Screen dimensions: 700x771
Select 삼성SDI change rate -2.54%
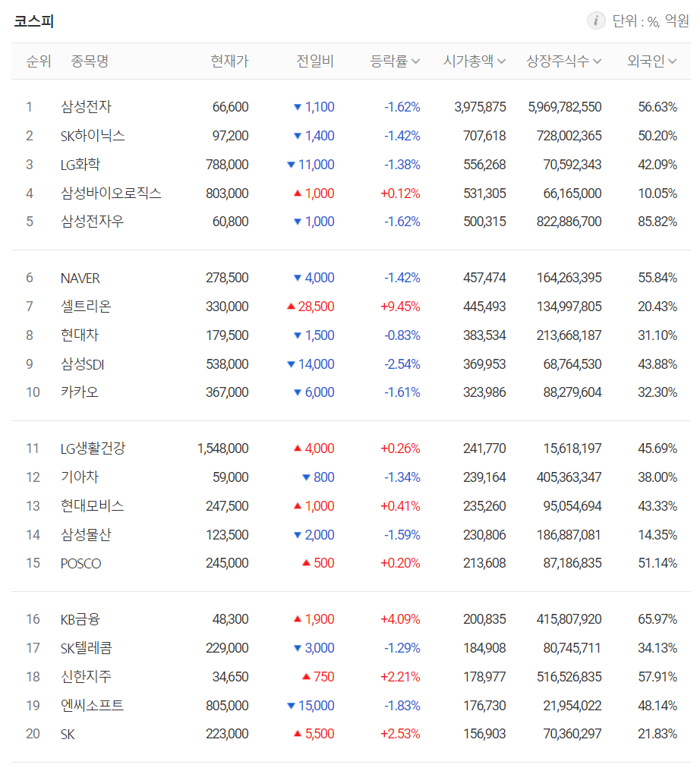[x=402, y=364]
